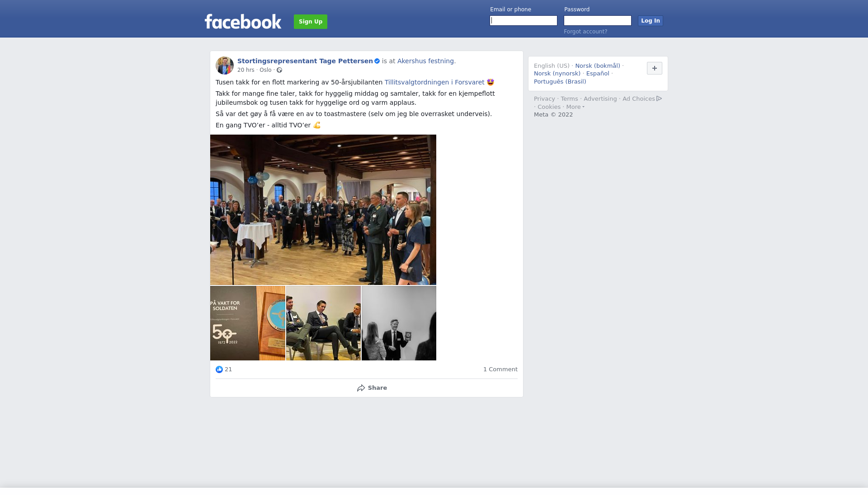Open Tillitsvalgtordningen i Forsvaret page link
The height and width of the screenshot is (495, 868).
(434, 82)
